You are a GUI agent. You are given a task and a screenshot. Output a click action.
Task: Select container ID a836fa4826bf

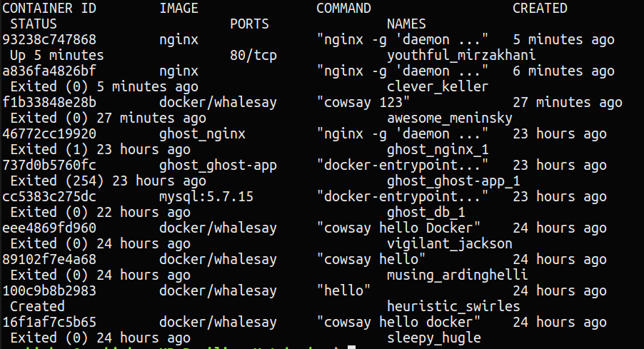coord(49,71)
